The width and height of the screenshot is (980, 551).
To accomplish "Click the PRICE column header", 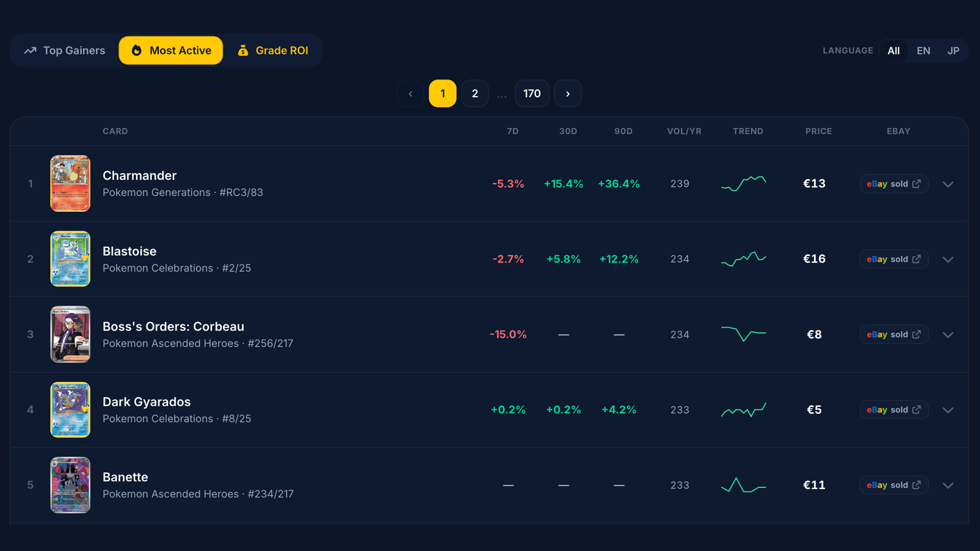I will (x=818, y=131).
